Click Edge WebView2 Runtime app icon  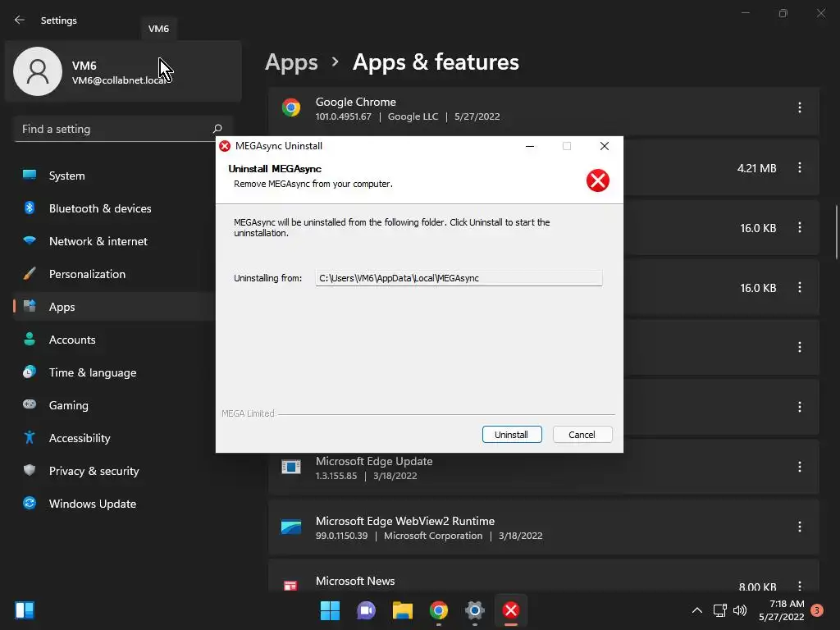pyautogui.click(x=291, y=527)
